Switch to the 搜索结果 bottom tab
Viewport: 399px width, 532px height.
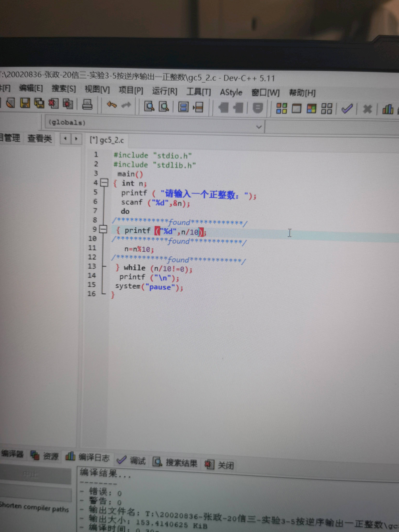[175, 462]
